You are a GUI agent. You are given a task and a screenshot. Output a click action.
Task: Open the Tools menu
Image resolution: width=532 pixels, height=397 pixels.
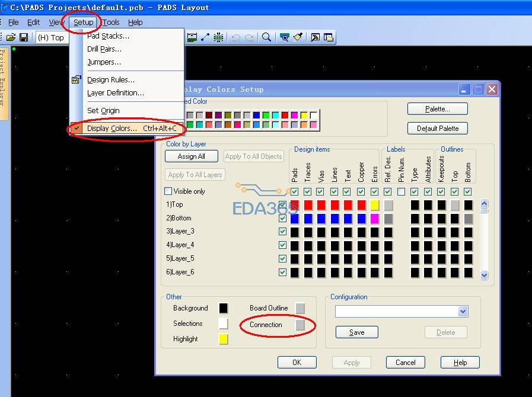(111, 23)
